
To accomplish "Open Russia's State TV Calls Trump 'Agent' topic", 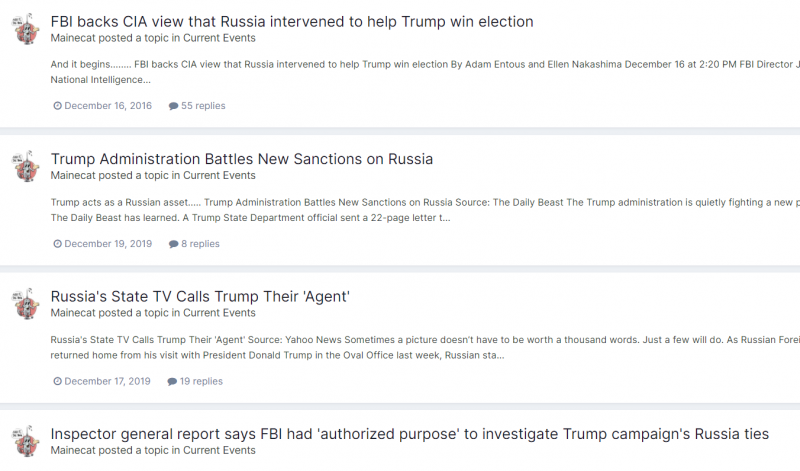I will tap(200, 296).
